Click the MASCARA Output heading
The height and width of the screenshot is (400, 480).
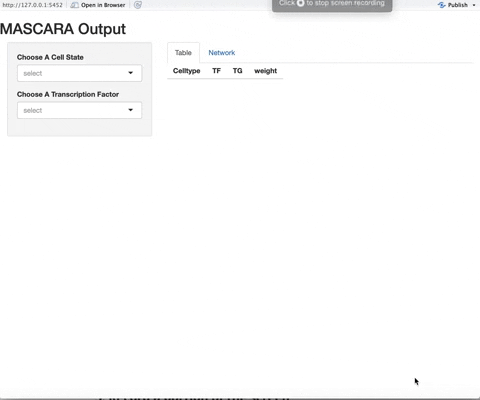[x=63, y=29]
